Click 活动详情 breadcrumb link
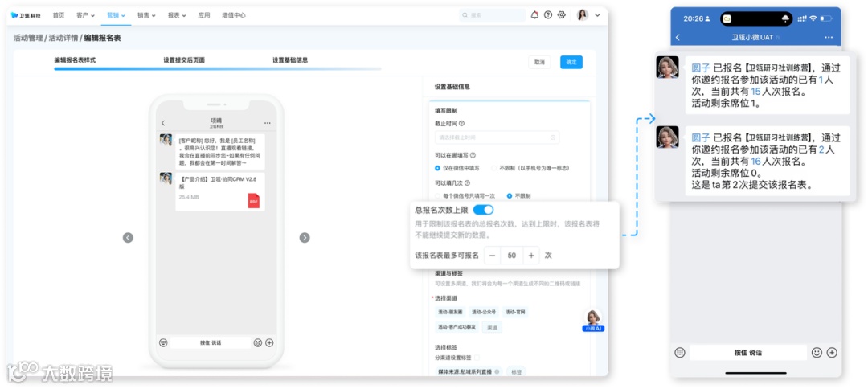Image resolution: width=868 pixels, height=389 pixels. (64, 39)
